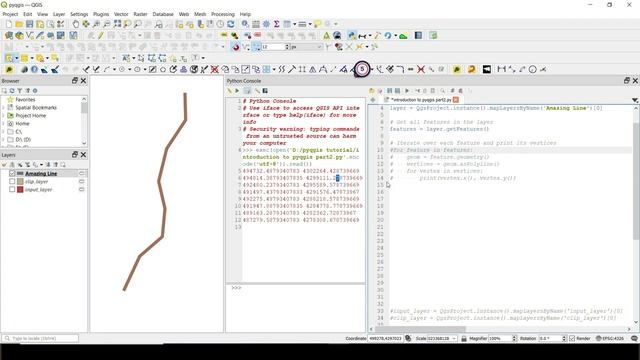Click the black rectangle plugin icon
Viewport: 640px width, 360px height.
coord(487,69)
